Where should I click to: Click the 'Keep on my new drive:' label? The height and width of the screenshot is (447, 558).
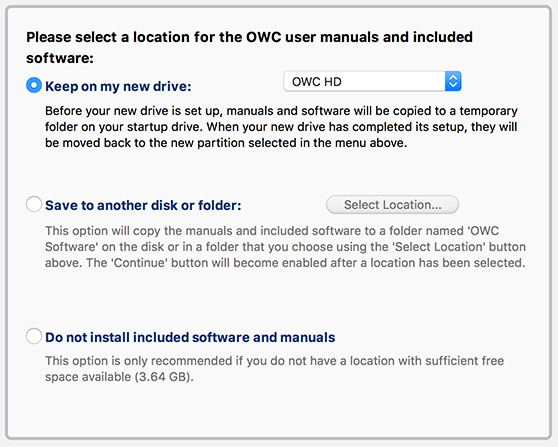118,86
